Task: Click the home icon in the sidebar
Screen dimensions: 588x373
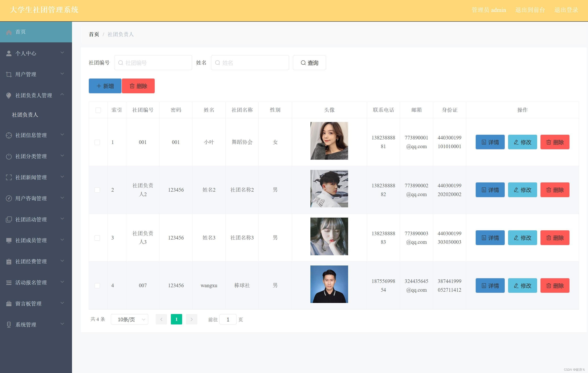Action: (9, 32)
